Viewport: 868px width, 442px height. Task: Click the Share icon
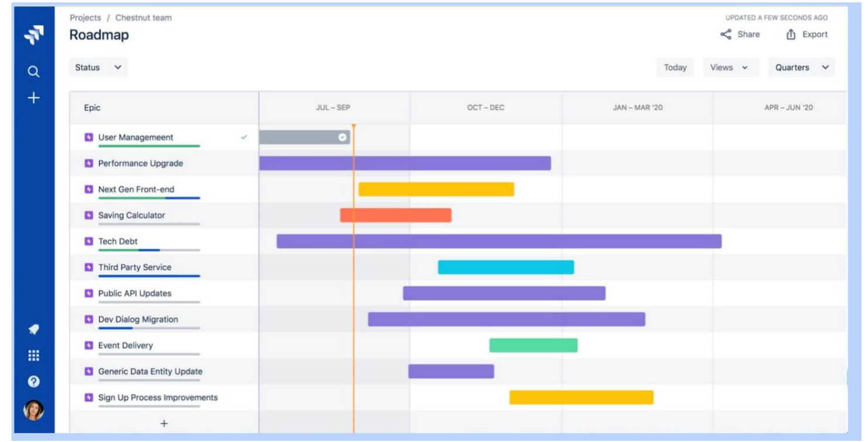click(726, 35)
